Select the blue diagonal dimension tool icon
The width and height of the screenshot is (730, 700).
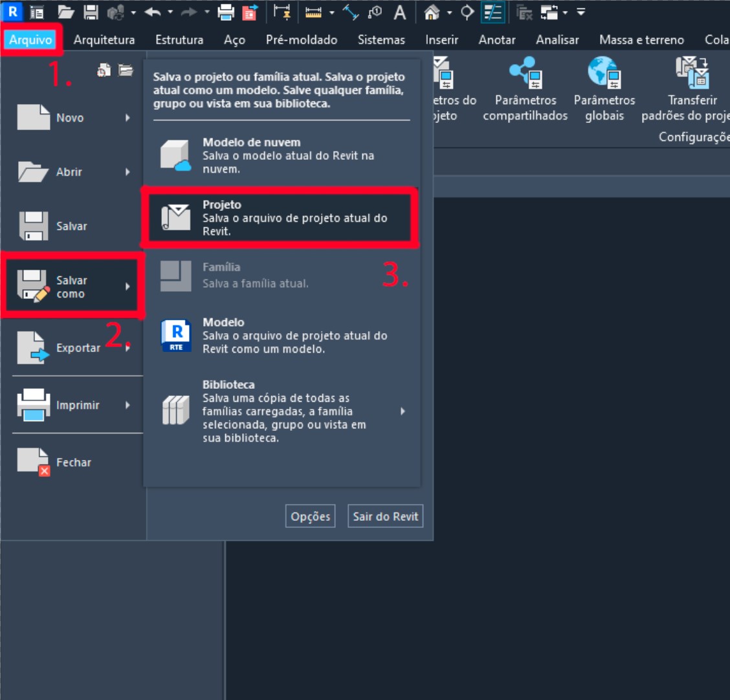pyautogui.click(x=351, y=12)
